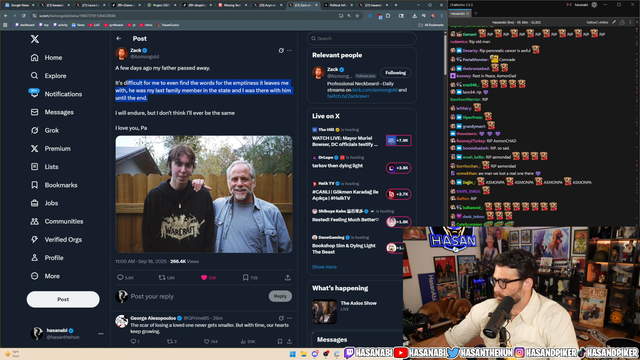The width and height of the screenshot is (640, 360).
Task: Open the browser downloads icon
Action: point(415,16)
